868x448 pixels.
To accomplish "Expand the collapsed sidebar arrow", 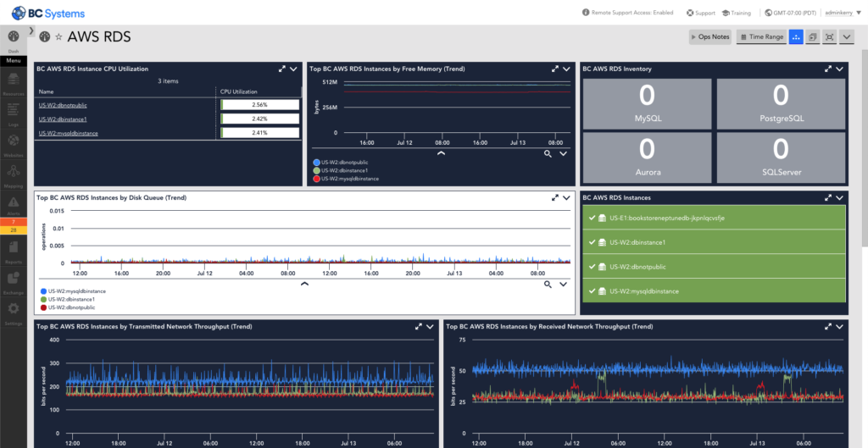I will (x=31, y=30).
